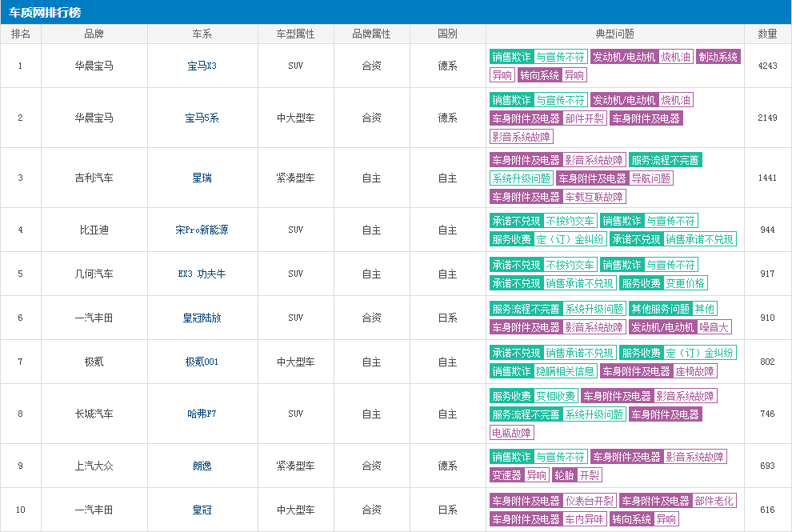The height and width of the screenshot is (532, 792).
Task: Click the 朗逸 series link
Action: [x=202, y=466]
